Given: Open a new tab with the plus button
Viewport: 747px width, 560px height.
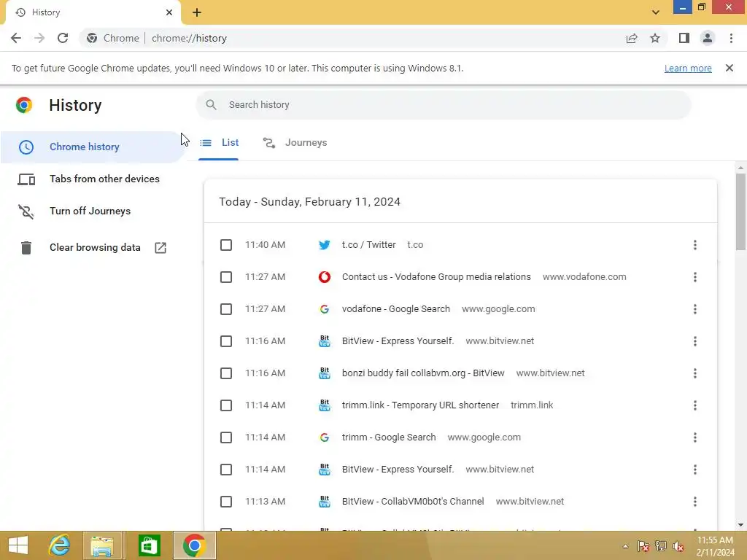Looking at the screenshot, I should point(197,12).
